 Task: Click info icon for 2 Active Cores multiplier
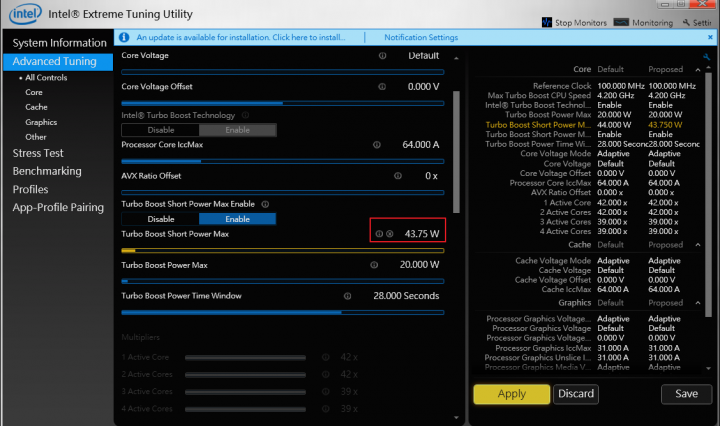pyautogui.click(x=326, y=375)
